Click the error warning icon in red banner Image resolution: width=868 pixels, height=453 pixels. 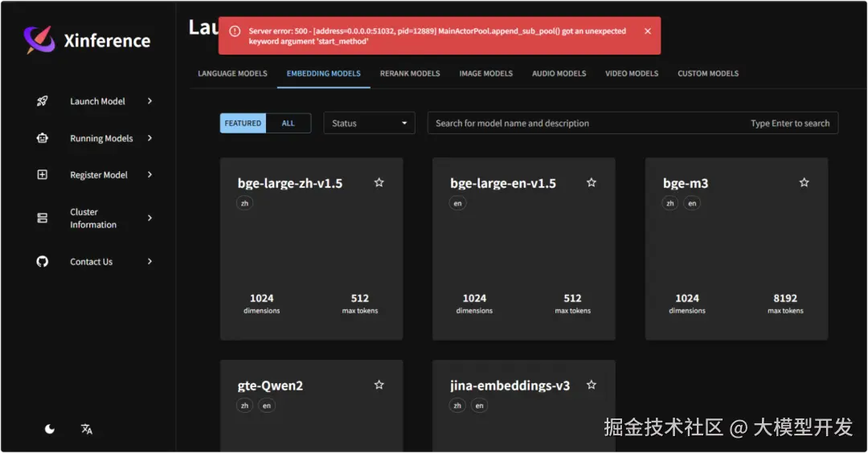pos(235,31)
